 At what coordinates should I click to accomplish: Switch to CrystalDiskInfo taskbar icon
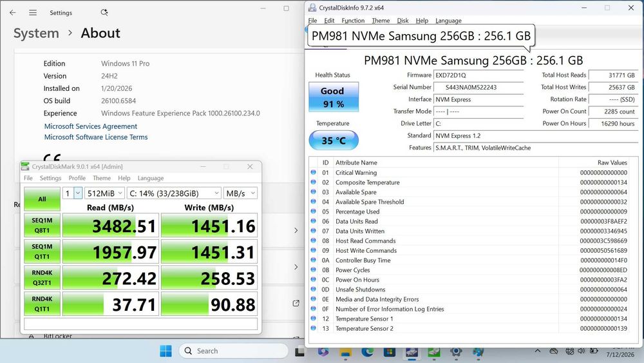tap(412, 351)
